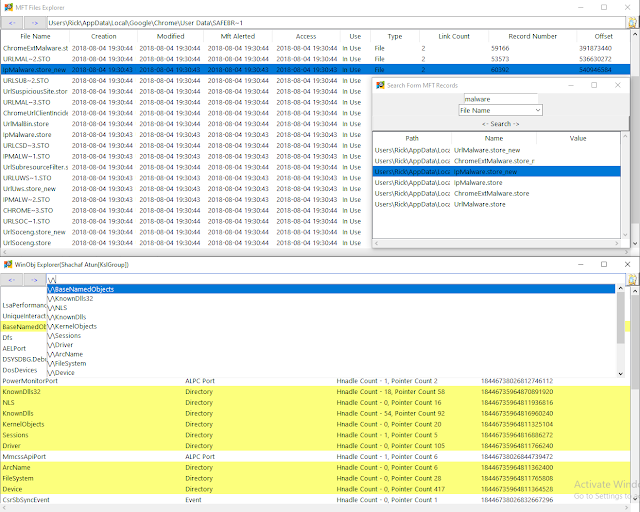Select the UrlSoceng.store_new file row
This screenshot has width=640, height=512.
click(x=187, y=232)
